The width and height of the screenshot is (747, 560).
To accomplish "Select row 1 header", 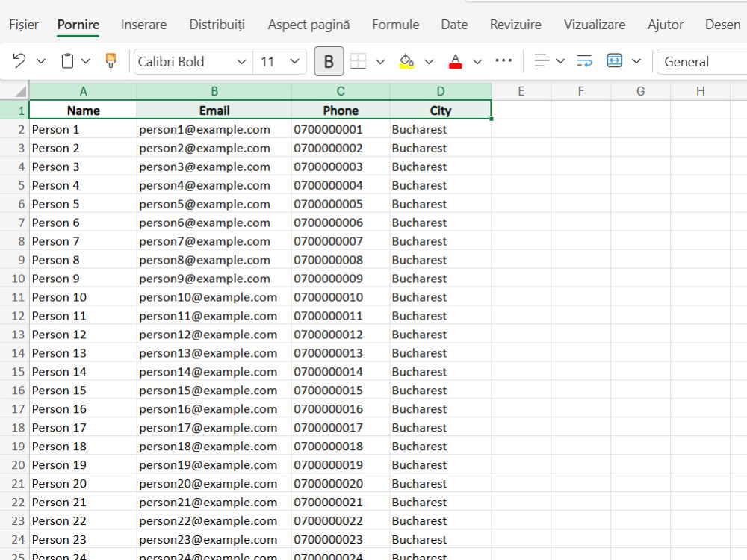I will (15, 111).
